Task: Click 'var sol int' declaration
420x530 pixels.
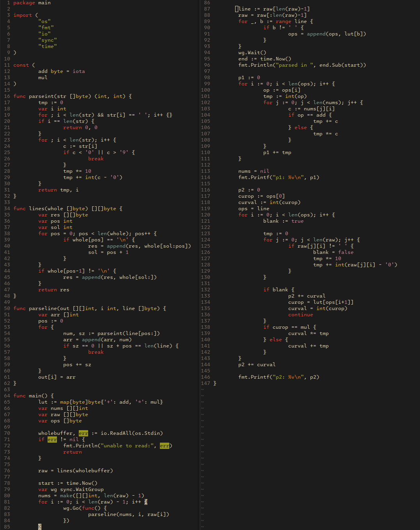Action: (55, 227)
